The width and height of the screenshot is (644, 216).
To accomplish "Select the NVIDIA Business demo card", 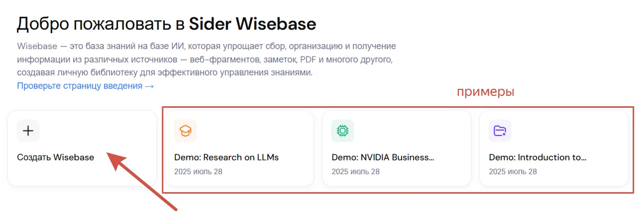I will tap(397, 148).
